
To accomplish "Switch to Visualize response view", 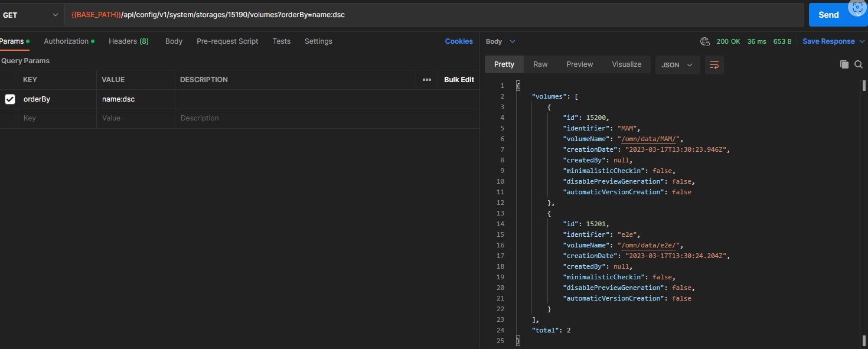I will coord(626,64).
